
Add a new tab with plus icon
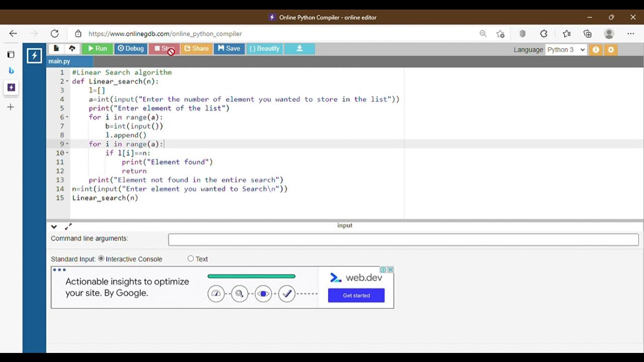coord(11,107)
